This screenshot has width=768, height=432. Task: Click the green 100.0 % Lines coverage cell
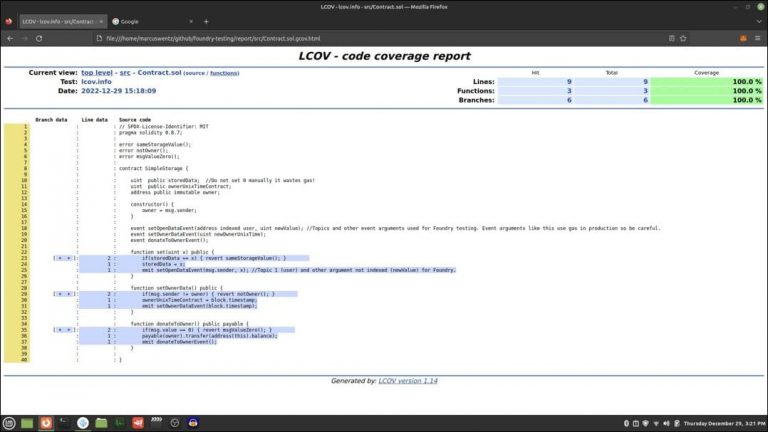coord(717,81)
